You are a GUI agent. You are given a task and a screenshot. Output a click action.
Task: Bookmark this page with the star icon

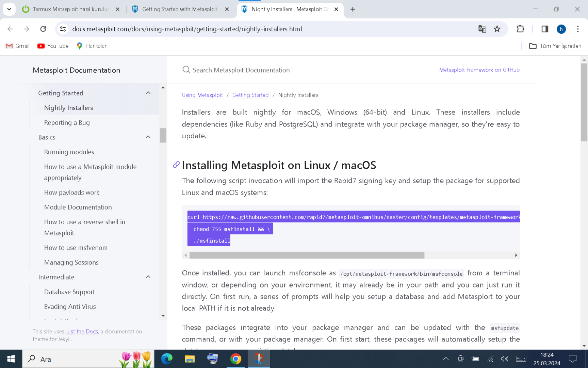497,29
